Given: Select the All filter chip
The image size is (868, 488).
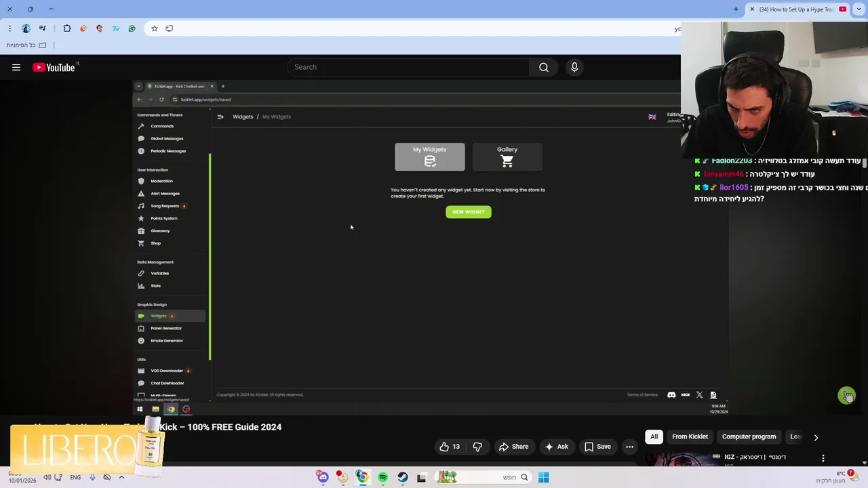Looking at the screenshot, I should click(x=654, y=436).
